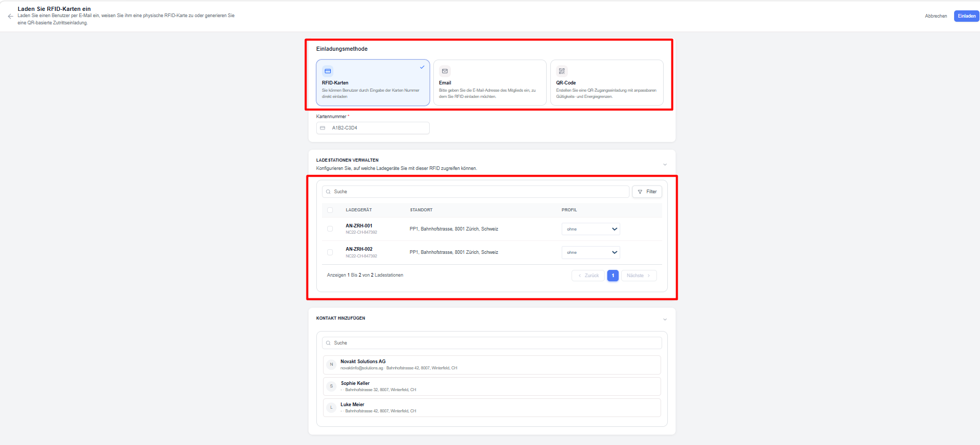Select QR-Code invitation method

[x=607, y=83]
